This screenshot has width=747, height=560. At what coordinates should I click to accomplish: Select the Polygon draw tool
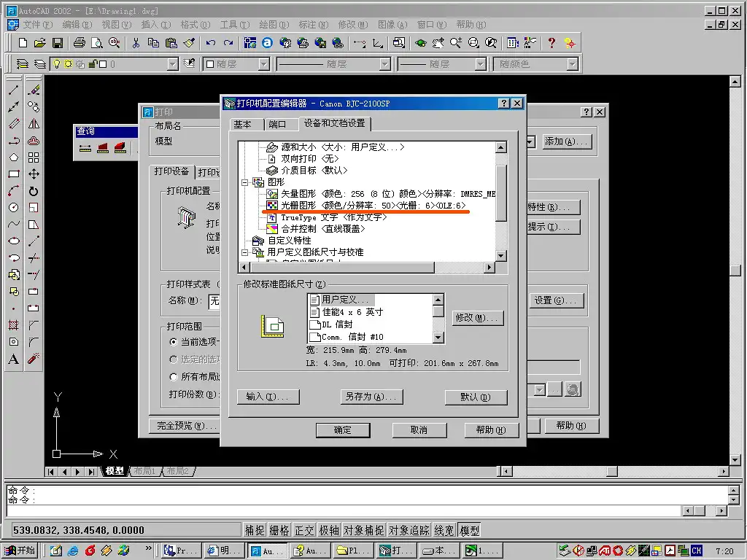click(14, 157)
